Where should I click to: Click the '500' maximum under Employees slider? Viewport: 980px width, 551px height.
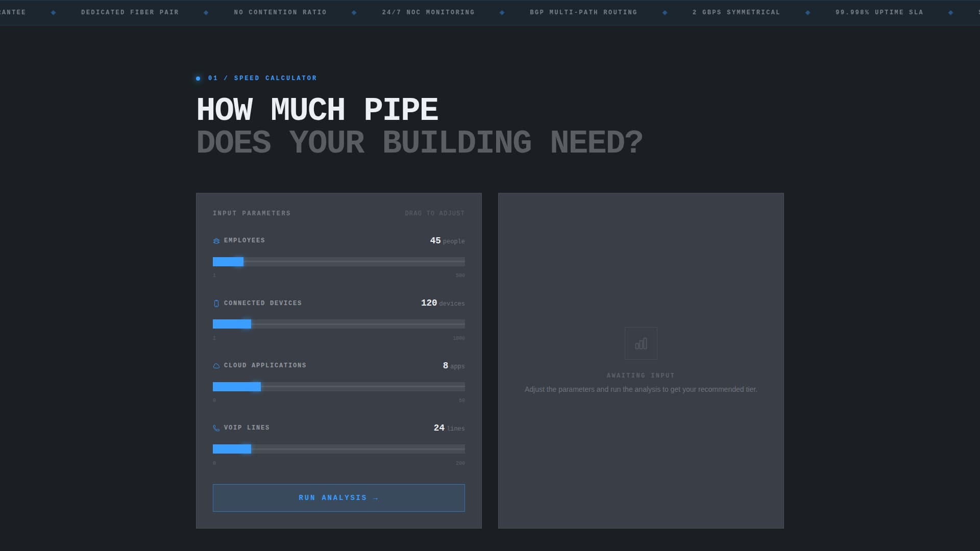pyautogui.click(x=460, y=275)
